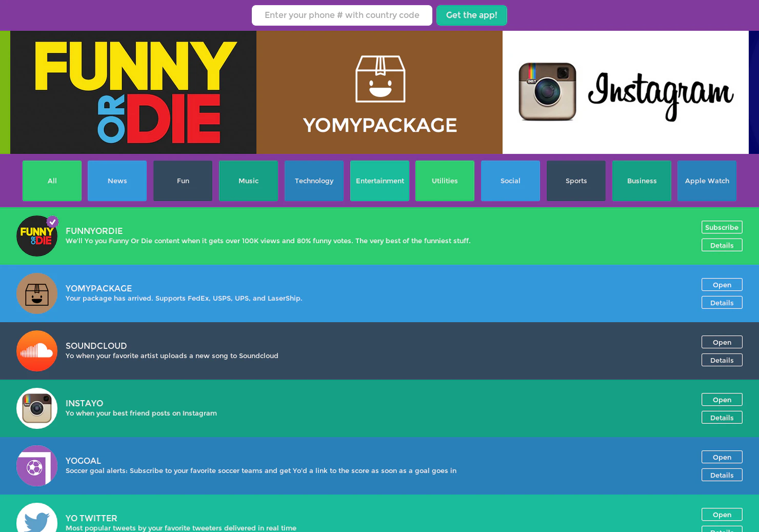Click the YoMyPackage box icon in list

coord(37,293)
